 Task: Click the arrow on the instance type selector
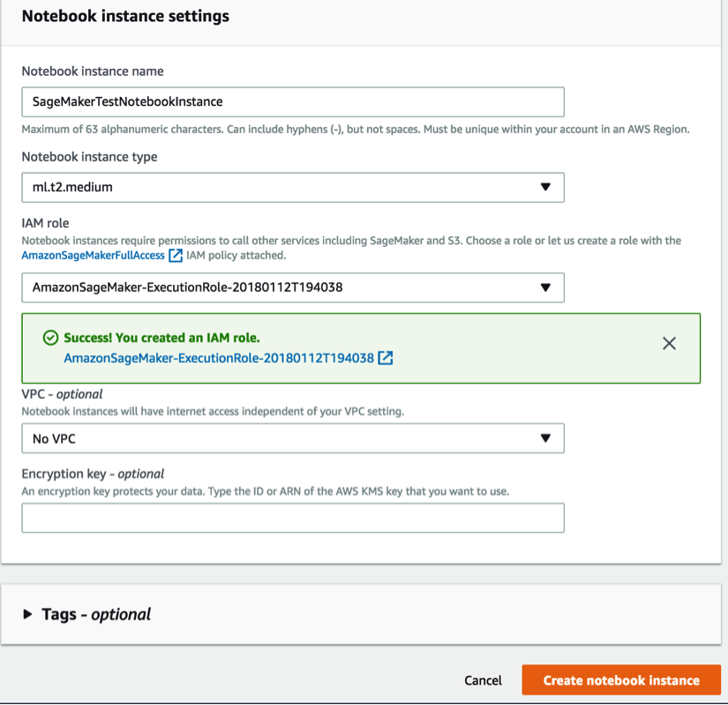[x=545, y=187]
